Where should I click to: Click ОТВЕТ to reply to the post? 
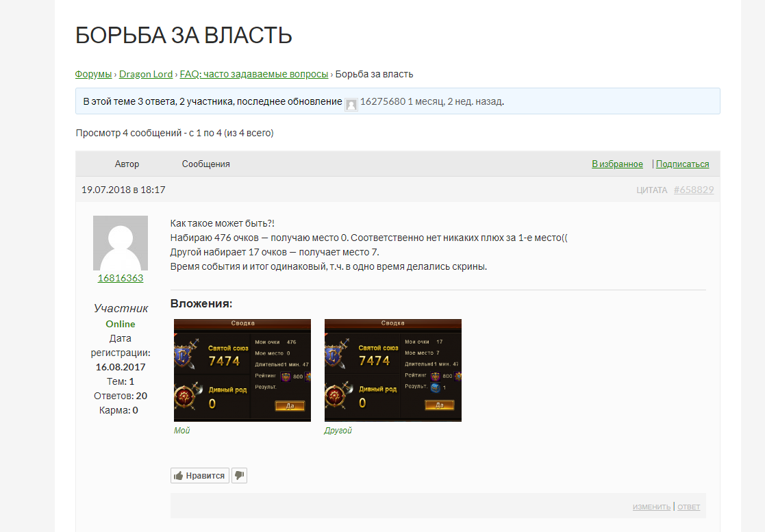pos(688,507)
